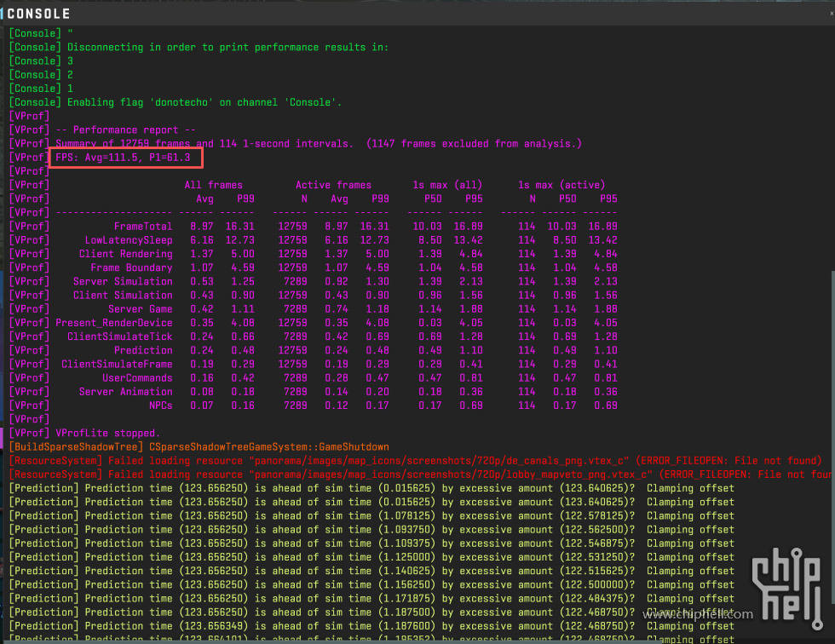
Task: Select the '1s max (active)' column header
Action: pos(561,185)
